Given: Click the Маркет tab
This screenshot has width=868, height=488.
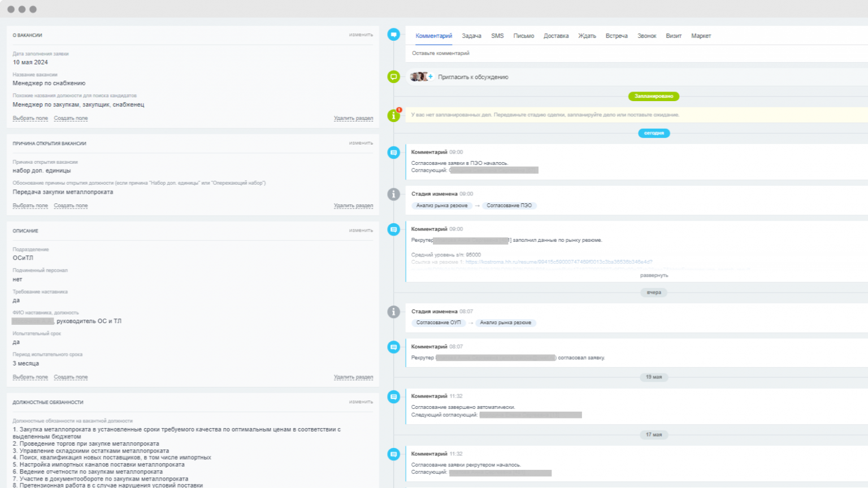Looking at the screenshot, I should pos(701,36).
